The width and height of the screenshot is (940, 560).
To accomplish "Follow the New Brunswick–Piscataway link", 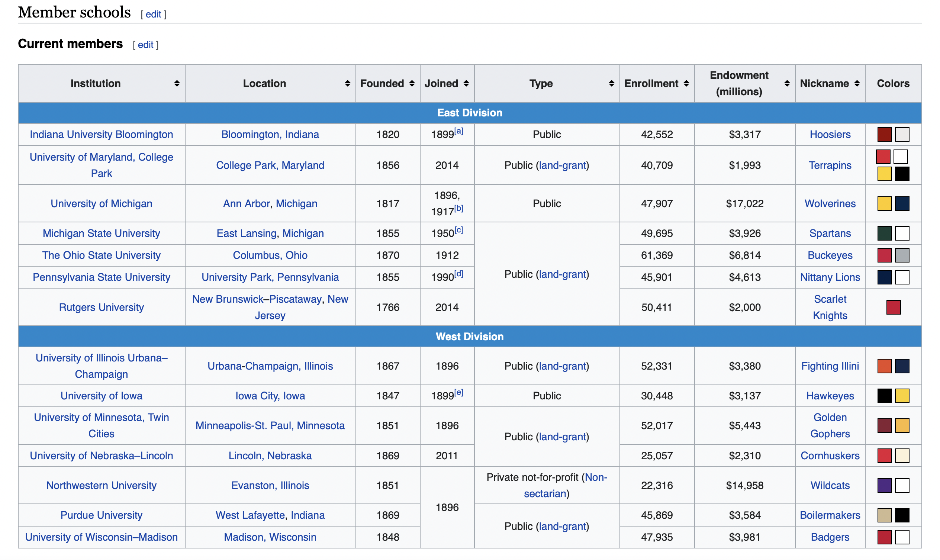I will pyautogui.click(x=257, y=300).
